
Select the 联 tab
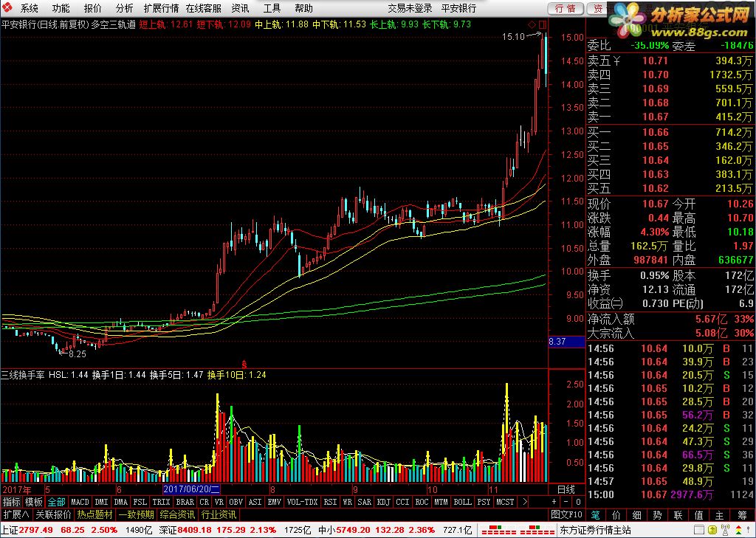678,515
